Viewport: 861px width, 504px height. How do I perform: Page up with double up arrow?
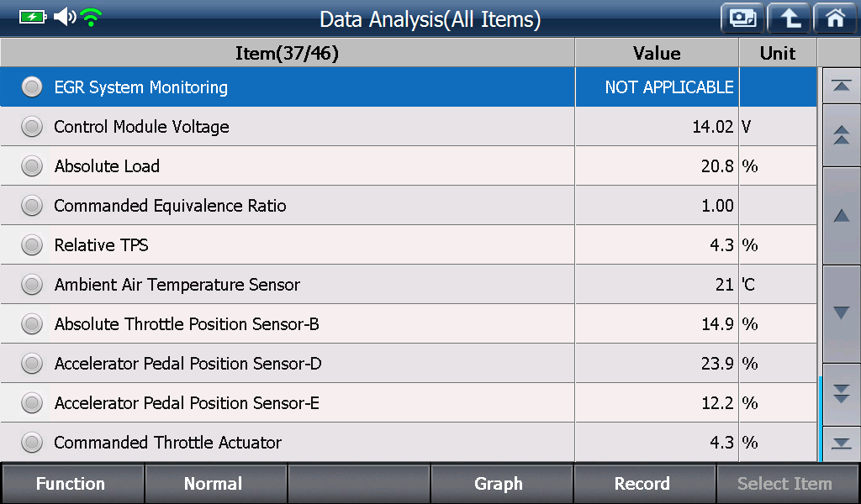click(x=841, y=135)
